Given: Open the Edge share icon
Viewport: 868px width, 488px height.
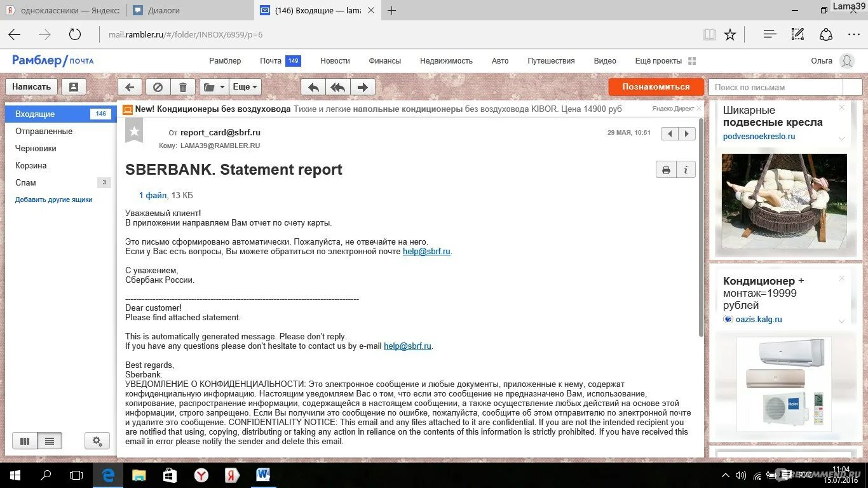Looking at the screenshot, I should coord(826,34).
